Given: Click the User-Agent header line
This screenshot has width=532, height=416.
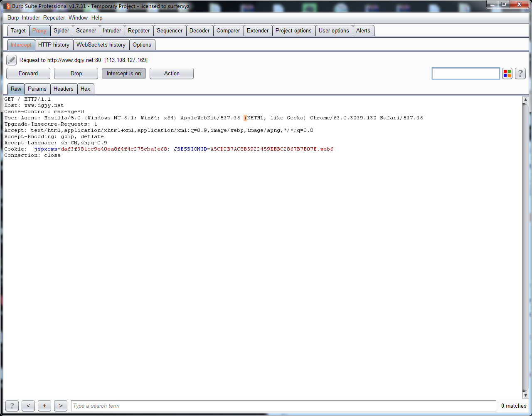Looking at the screenshot, I should click(x=214, y=118).
